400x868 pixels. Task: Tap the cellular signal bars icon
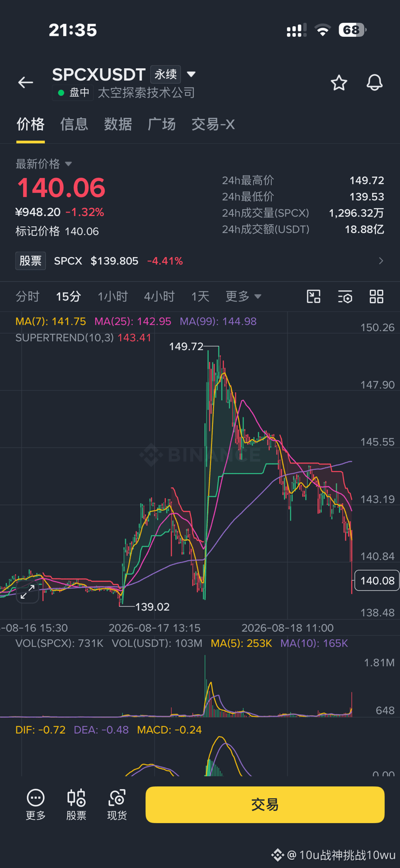(x=297, y=30)
